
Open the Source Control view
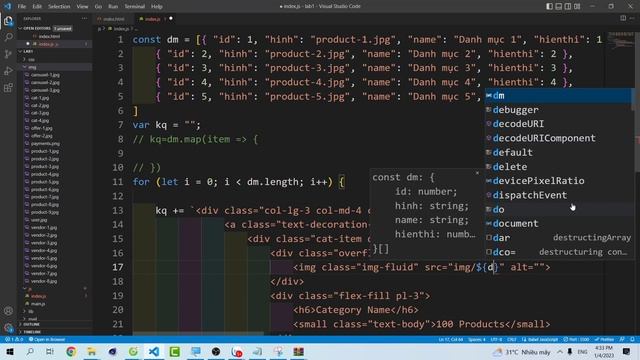[x=8, y=54]
